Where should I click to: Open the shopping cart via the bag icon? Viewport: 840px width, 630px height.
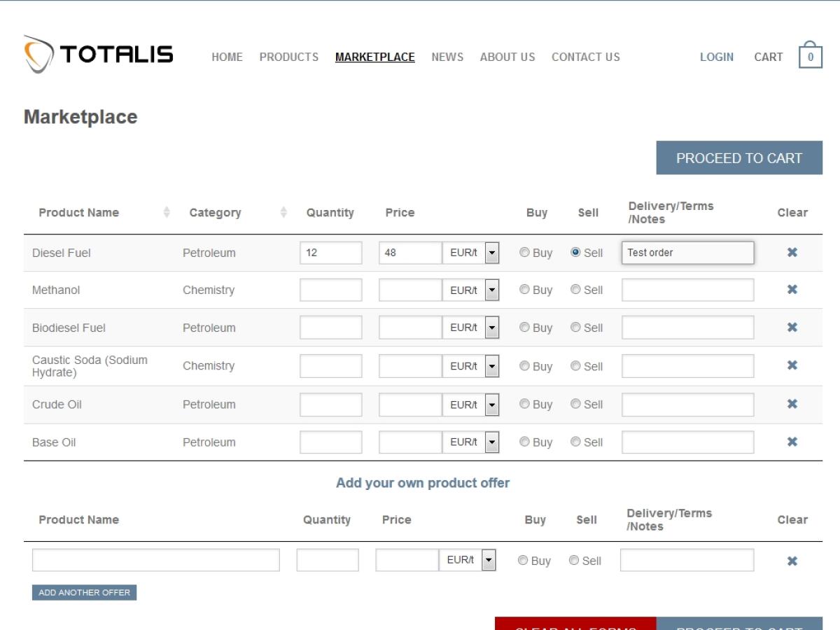[809, 56]
